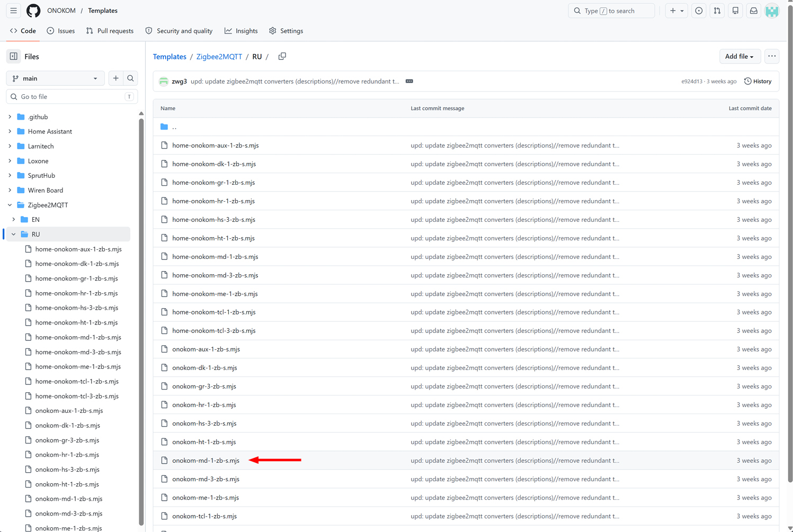Click the Type / to search box
793x532 pixels.
[611, 11]
